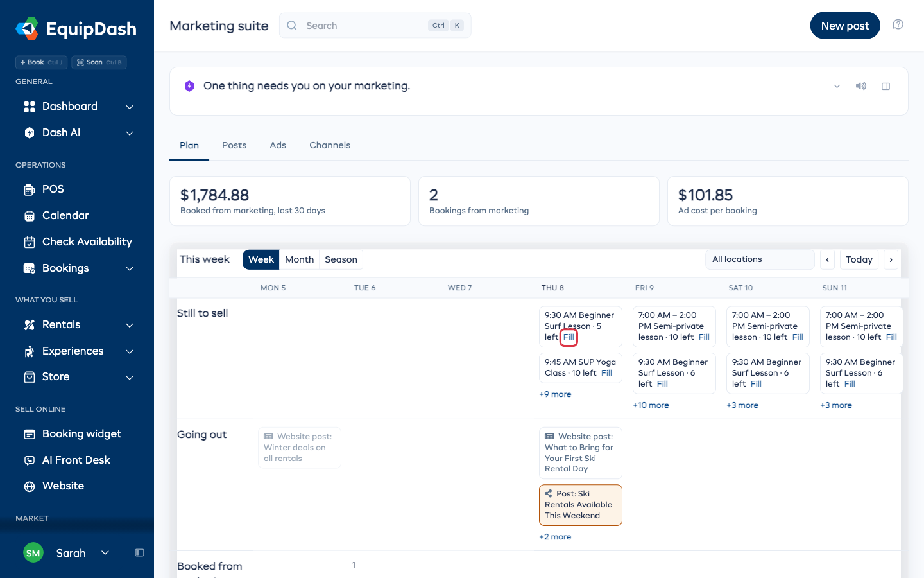This screenshot has width=924, height=578.
Task: Click the Sarah SM avatar
Action: pyautogui.click(x=33, y=553)
